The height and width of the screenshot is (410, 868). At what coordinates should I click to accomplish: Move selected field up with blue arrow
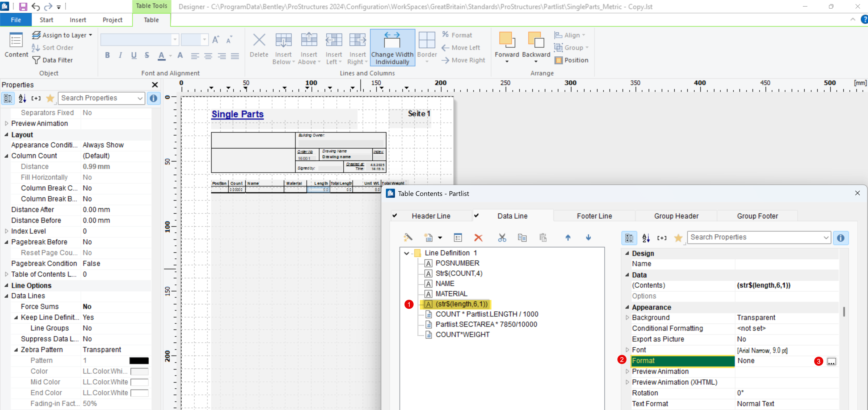click(x=568, y=238)
